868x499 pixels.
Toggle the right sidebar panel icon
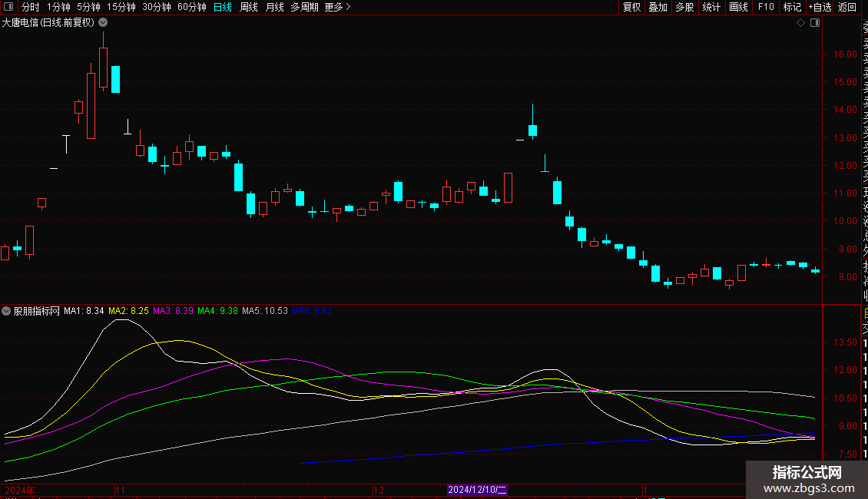point(815,23)
